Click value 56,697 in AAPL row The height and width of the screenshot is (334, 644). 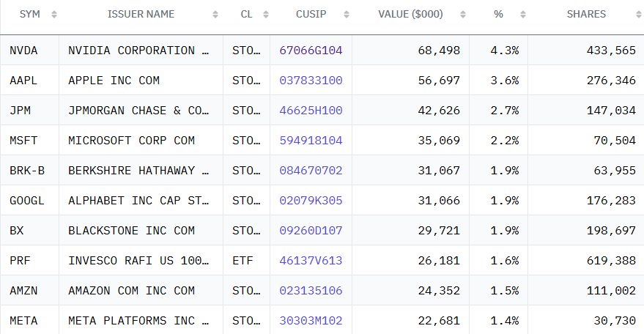[439, 80]
